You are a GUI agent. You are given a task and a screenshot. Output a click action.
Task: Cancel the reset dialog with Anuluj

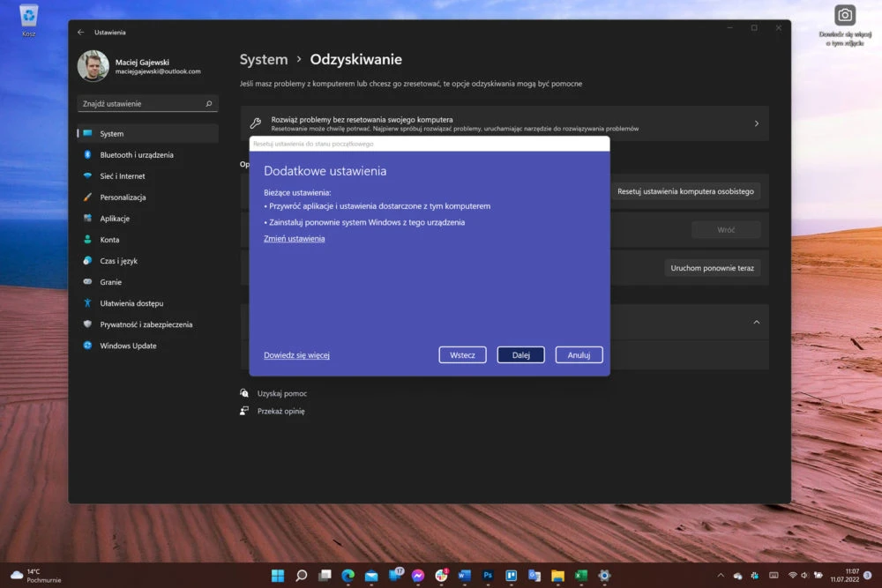click(x=579, y=354)
